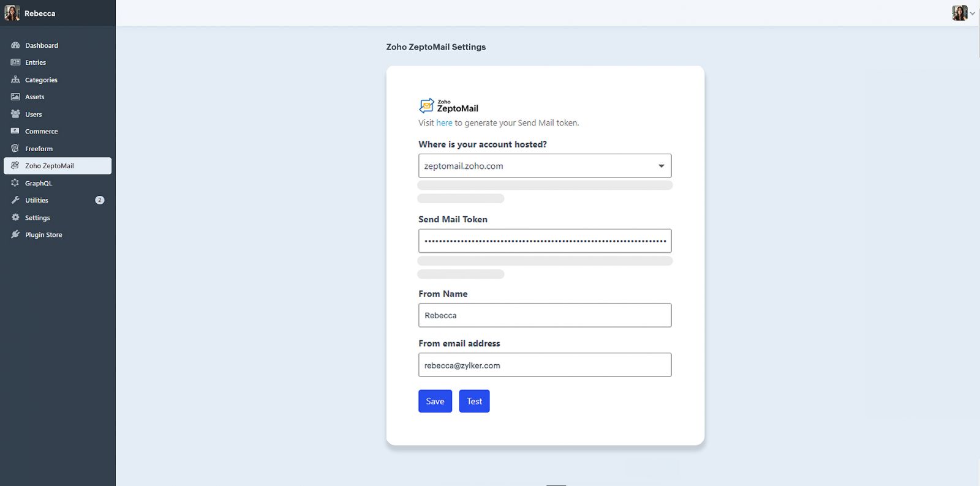Image resolution: width=980 pixels, height=486 pixels.
Task: Click the Users group icon
Action: (15, 114)
